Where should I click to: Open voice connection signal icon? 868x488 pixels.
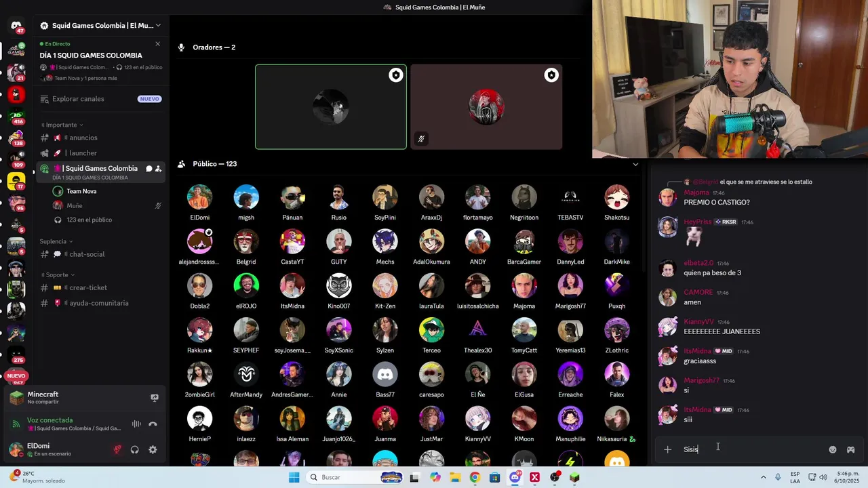coord(16,424)
